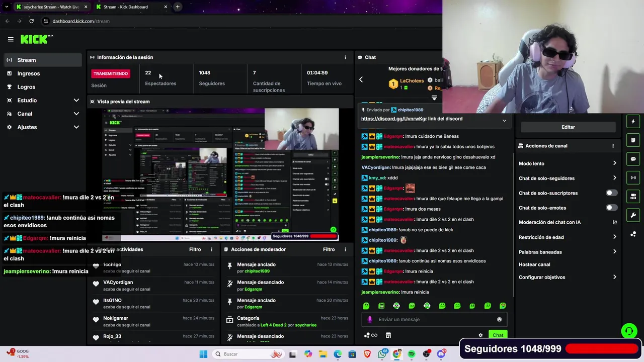Send message with green Chat button
This screenshot has width=644, height=362.
498,335
